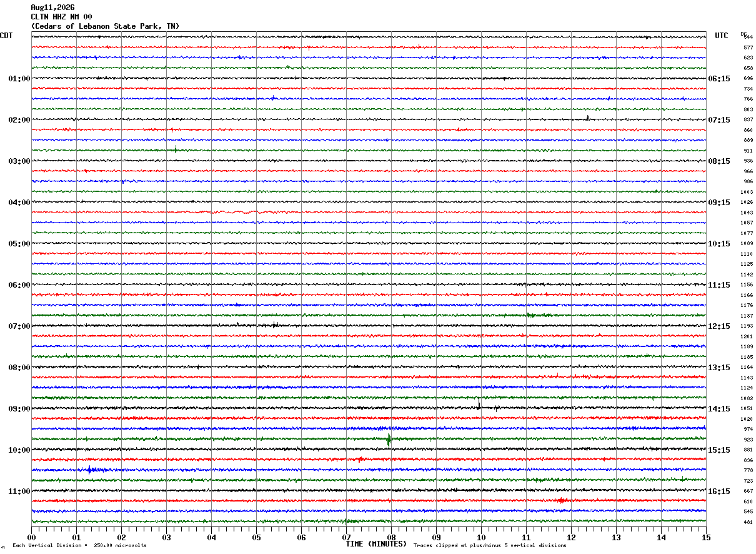The height and width of the screenshot is (554, 756).
Task: Click the CDT timezone label
Action: pos(6,36)
